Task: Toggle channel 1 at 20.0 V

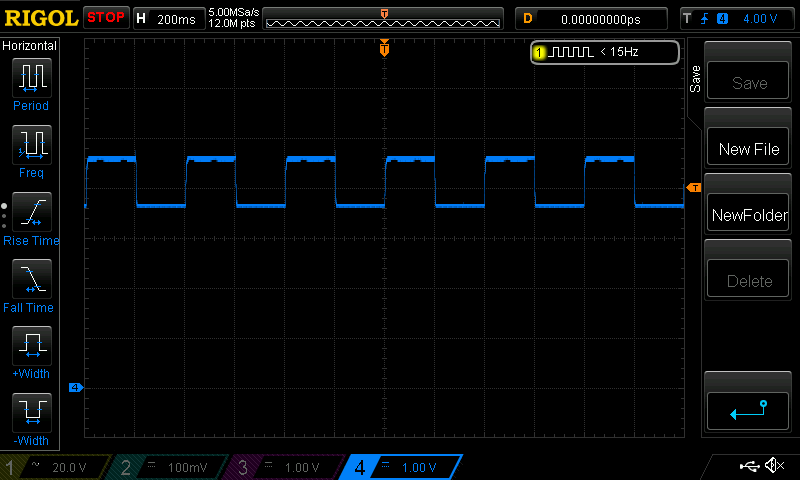Action: (x=52, y=467)
